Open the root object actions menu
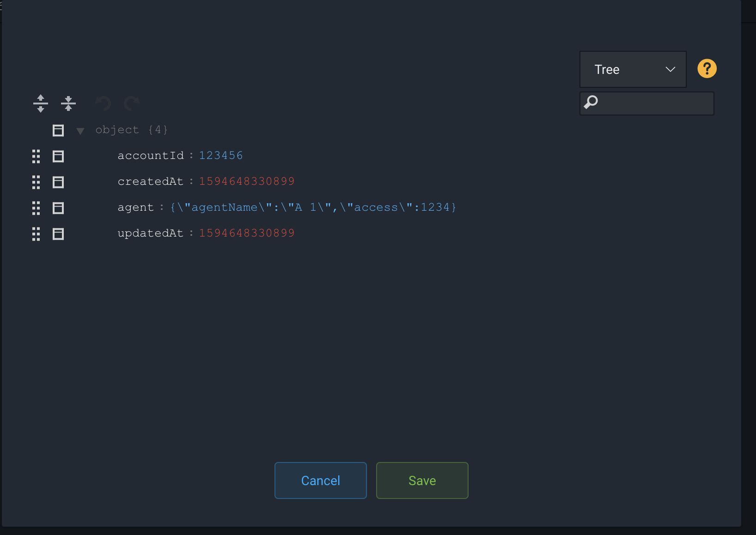756x535 pixels. [x=58, y=130]
